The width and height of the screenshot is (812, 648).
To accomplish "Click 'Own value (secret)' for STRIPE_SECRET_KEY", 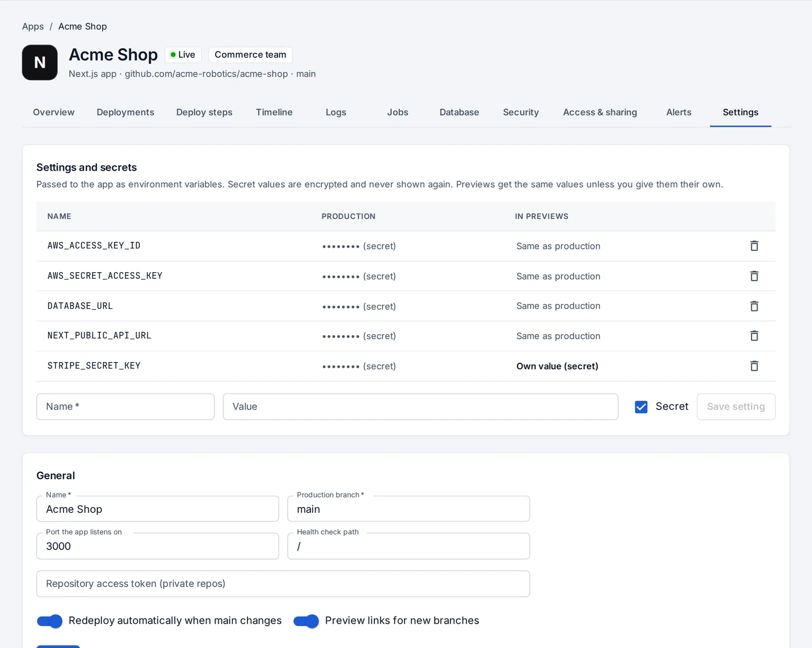I will pyautogui.click(x=557, y=366).
